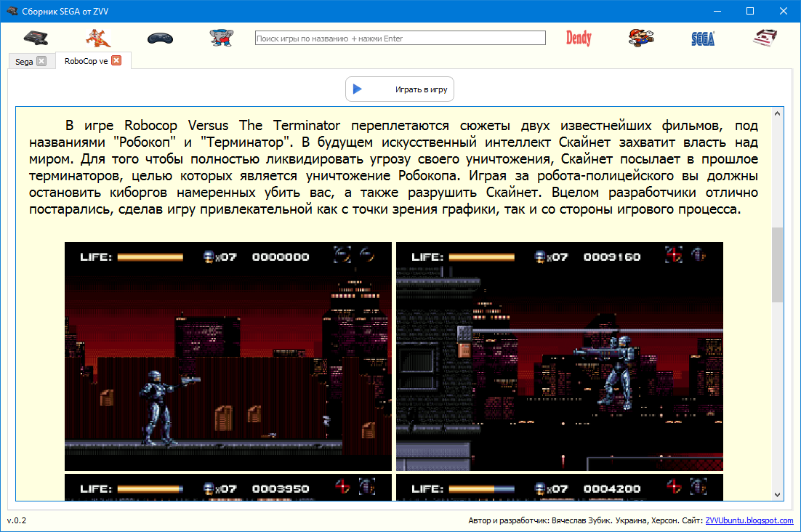Click the Sega gamepad controller icon
The height and width of the screenshot is (532, 801).
tap(160, 39)
